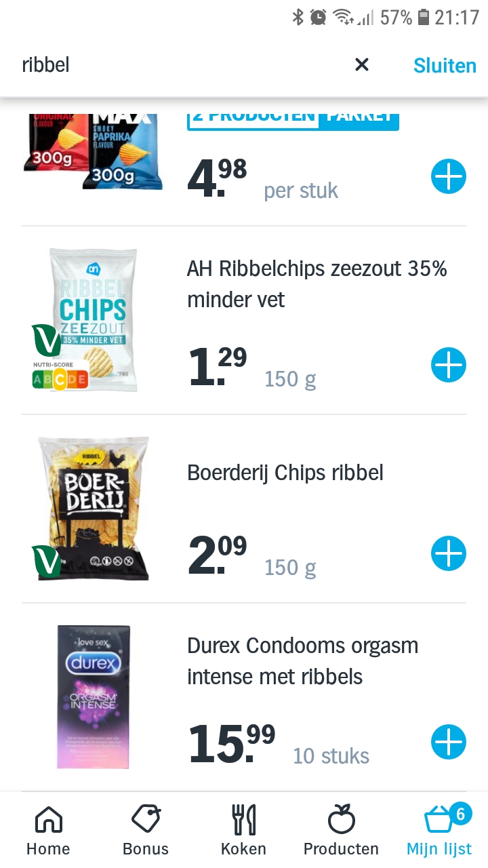This screenshot has width=488, height=868.
Task: View Boerderij Chips bag thumbnail
Action: tap(94, 507)
